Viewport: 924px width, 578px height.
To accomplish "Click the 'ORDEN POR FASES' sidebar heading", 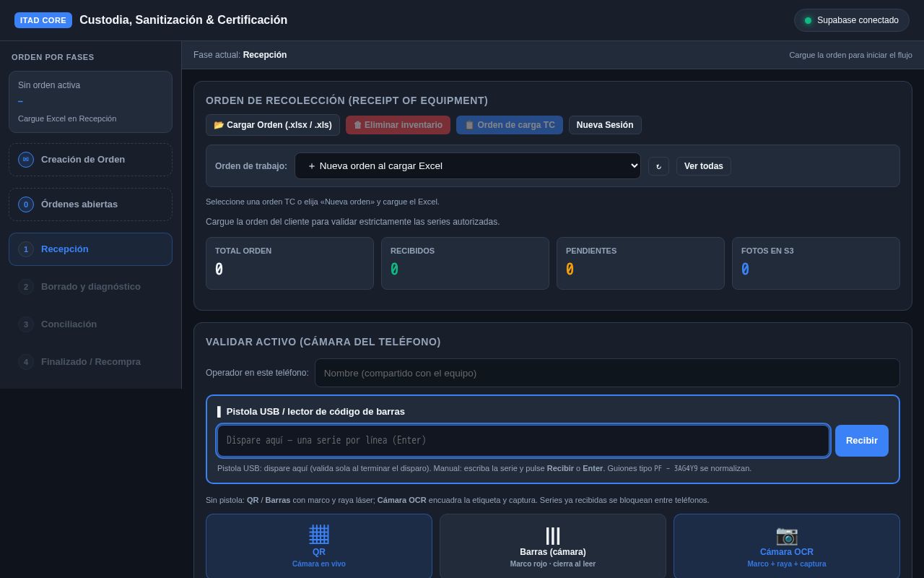I will coord(53,57).
